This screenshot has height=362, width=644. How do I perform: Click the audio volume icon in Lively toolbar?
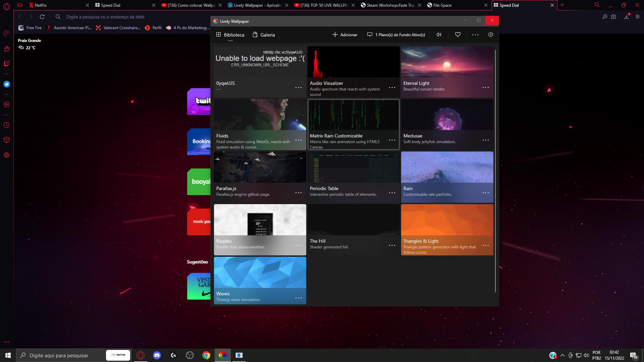pyautogui.click(x=439, y=35)
